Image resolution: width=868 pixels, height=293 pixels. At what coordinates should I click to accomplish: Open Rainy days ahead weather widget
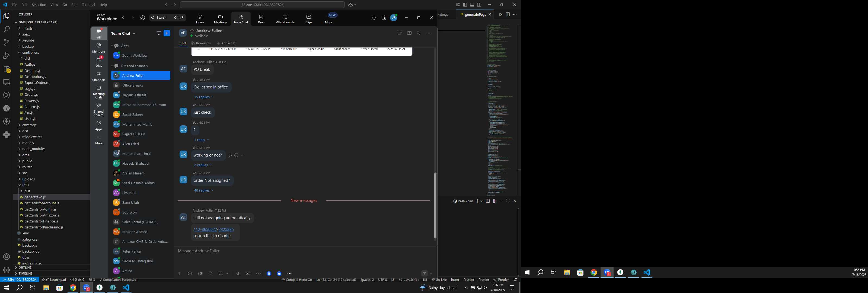point(439,288)
